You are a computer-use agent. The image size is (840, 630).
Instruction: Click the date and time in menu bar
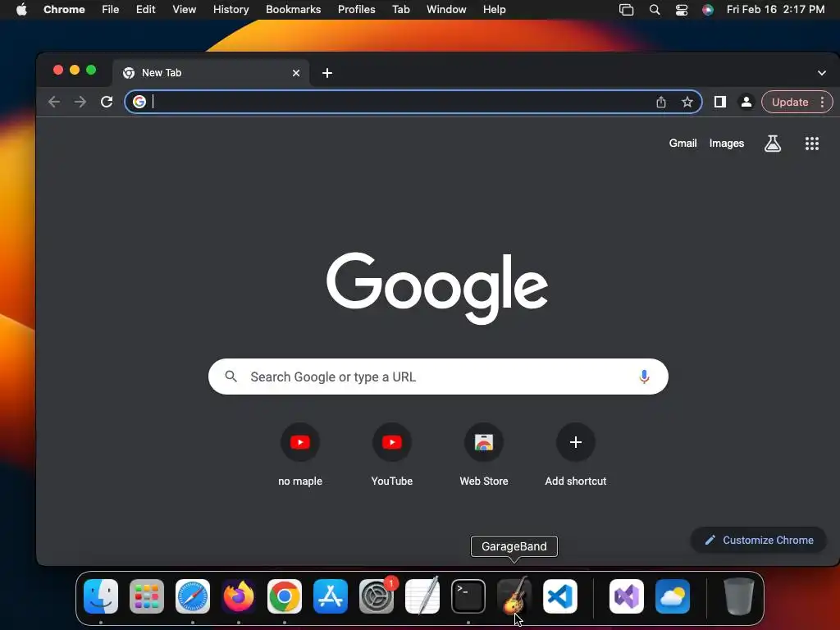776,9
